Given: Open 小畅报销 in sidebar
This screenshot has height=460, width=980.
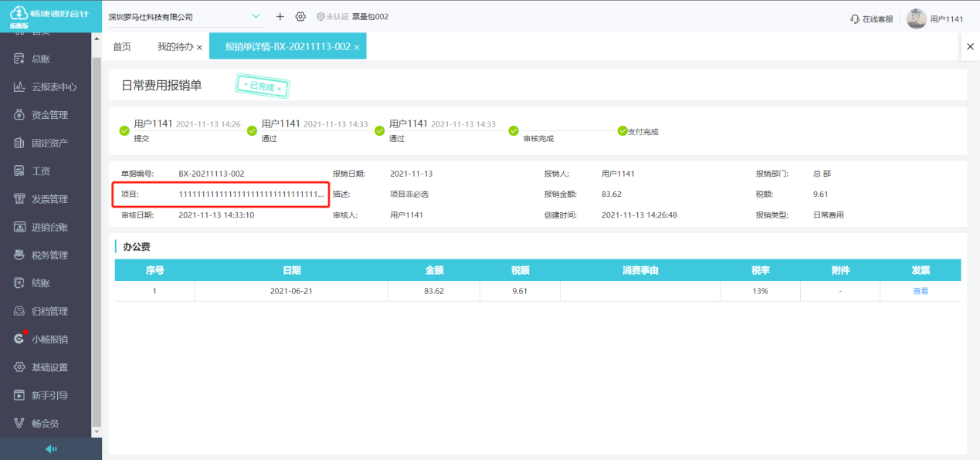Looking at the screenshot, I should (x=49, y=340).
